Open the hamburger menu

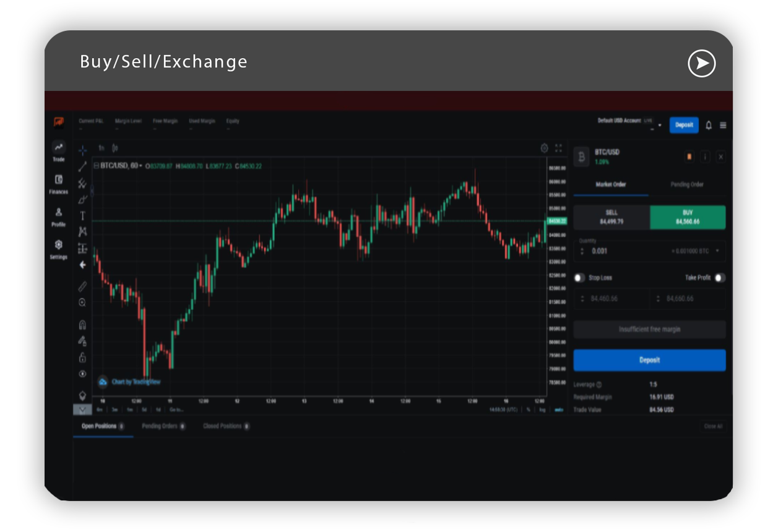[723, 125]
